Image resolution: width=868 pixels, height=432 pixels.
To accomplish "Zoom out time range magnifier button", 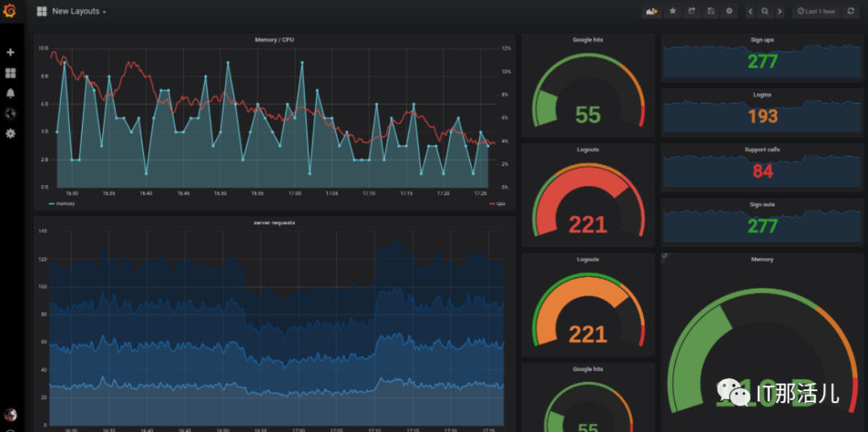I will [765, 11].
